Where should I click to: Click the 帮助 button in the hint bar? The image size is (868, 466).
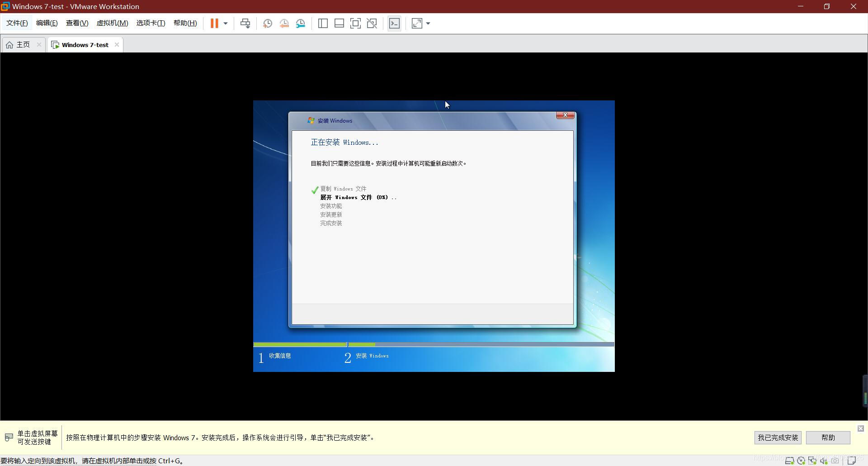coord(828,437)
